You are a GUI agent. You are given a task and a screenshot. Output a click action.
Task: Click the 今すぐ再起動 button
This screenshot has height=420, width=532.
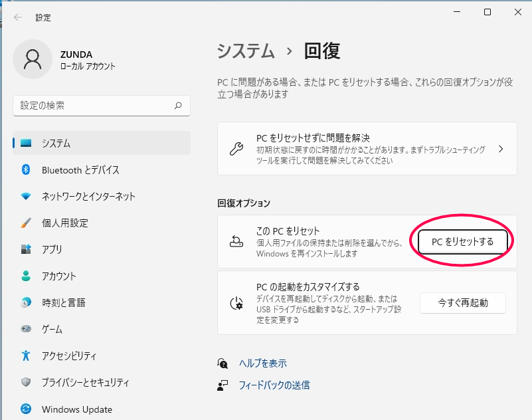click(x=463, y=303)
